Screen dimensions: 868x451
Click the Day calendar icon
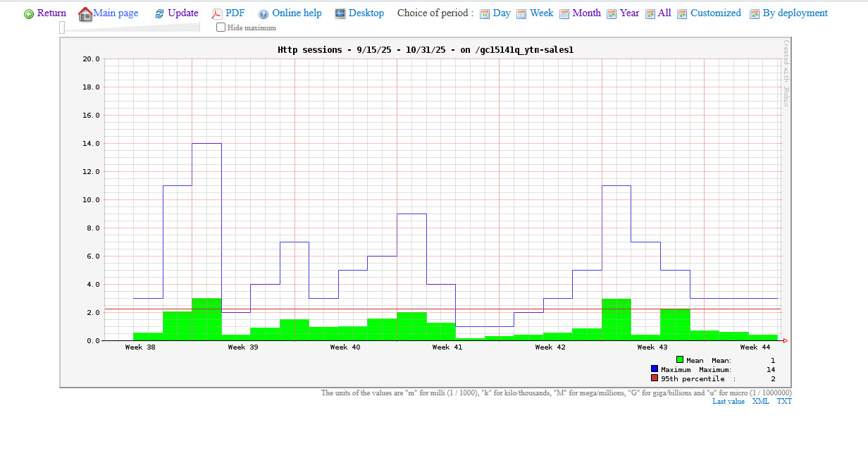click(485, 14)
